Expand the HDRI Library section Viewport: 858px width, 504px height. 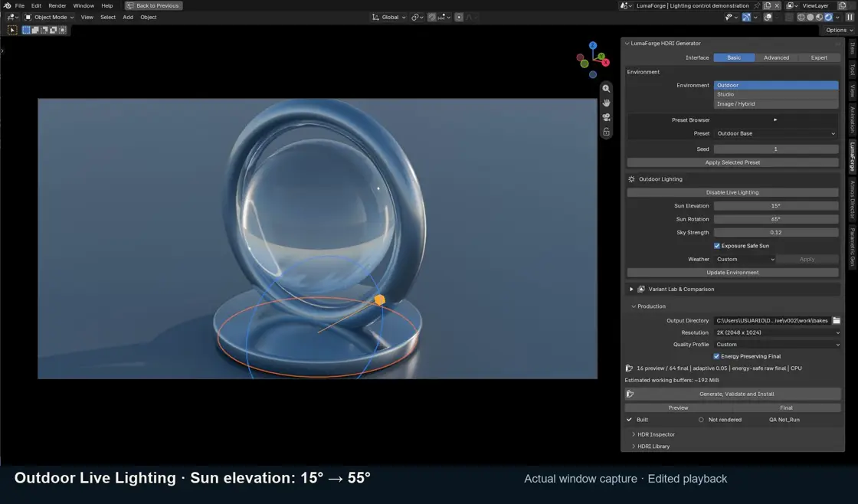click(634, 447)
